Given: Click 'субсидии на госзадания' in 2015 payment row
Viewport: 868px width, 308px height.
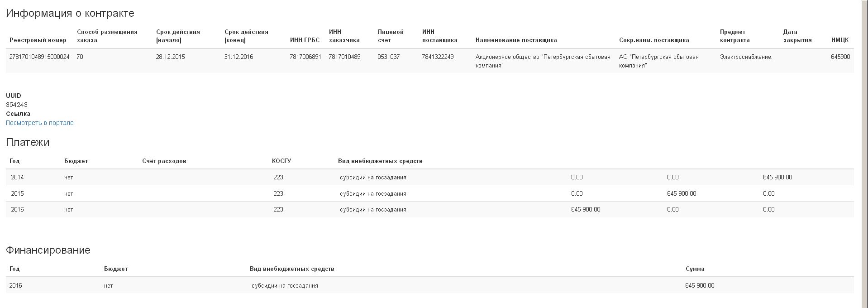Looking at the screenshot, I should (373, 193).
